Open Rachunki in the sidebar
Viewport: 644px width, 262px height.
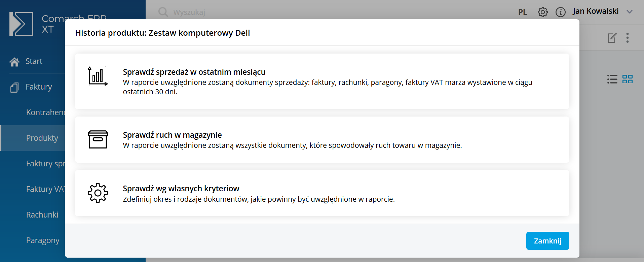pos(42,215)
